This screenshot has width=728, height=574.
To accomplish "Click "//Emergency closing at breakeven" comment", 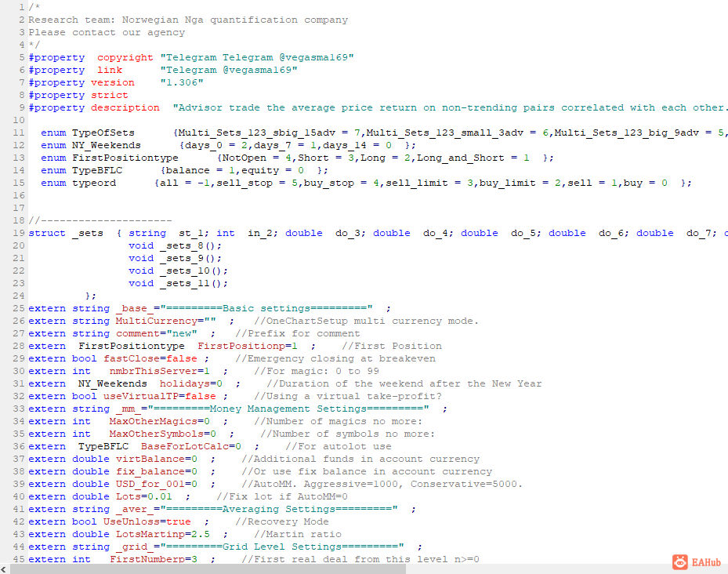I will [x=335, y=358].
